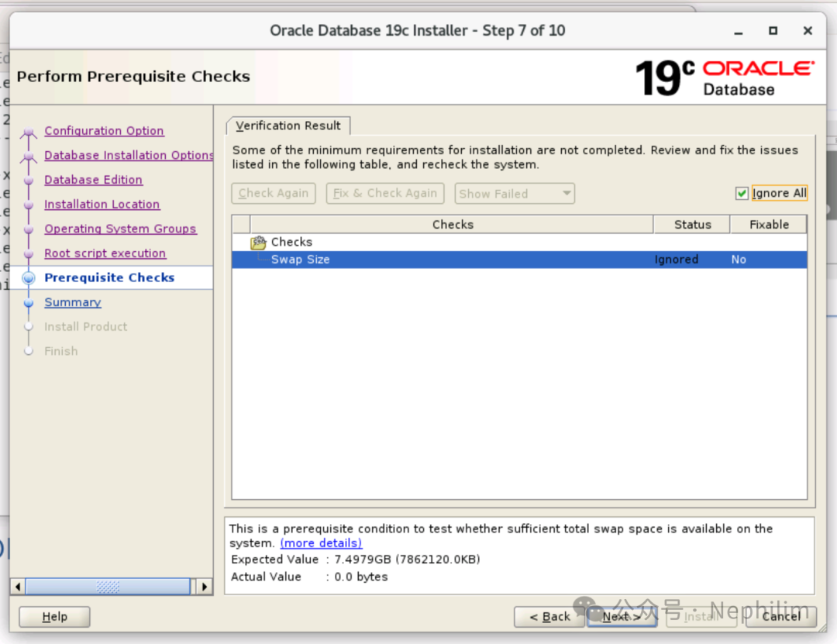837x644 pixels.
Task: Click the Status column header
Action: point(692,224)
